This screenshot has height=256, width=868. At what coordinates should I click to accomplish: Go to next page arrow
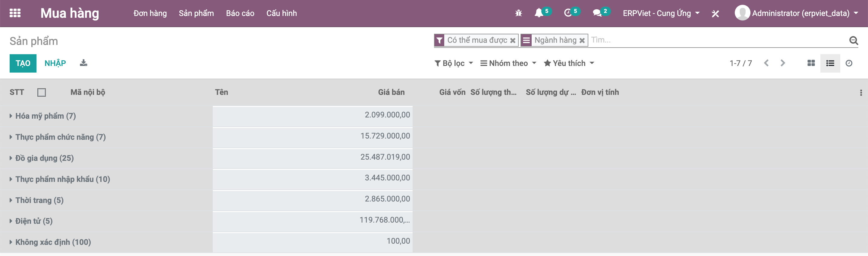coord(782,63)
